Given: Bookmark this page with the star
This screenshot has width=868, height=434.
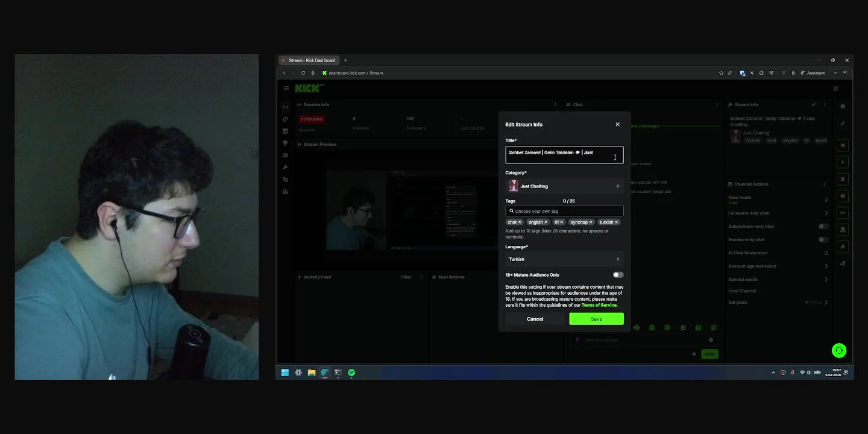Looking at the screenshot, I should pyautogui.click(x=721, y=73).
